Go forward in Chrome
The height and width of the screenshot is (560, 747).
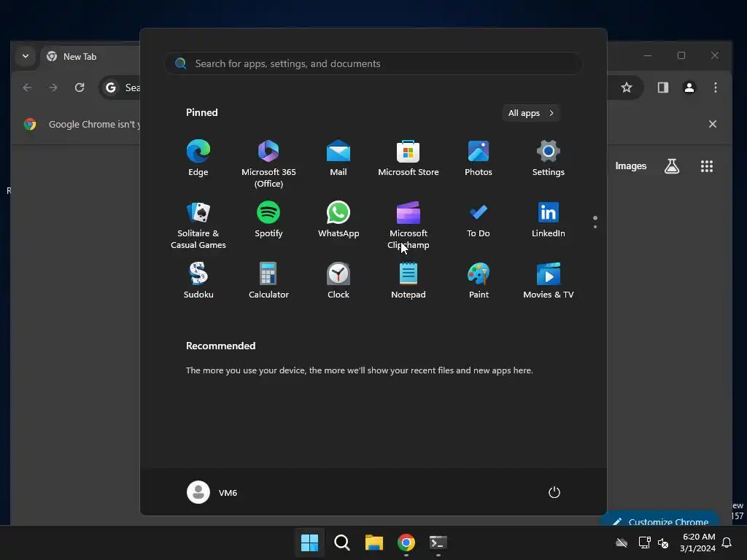(x=53, y=87)
